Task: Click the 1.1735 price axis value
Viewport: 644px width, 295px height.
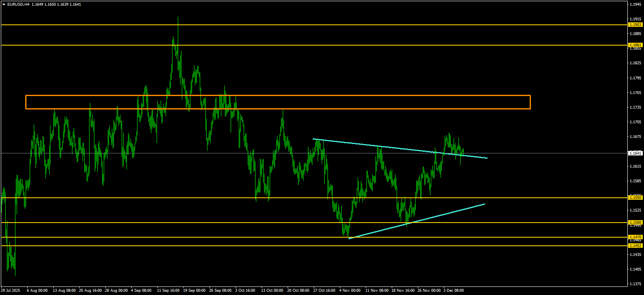Action: point(635,107)
